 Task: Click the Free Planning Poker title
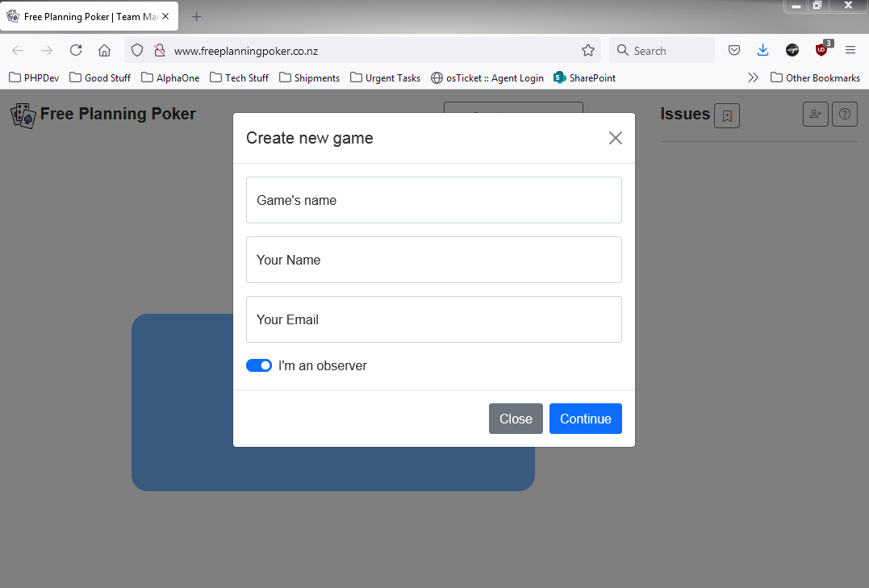click(x=118, y=114)
